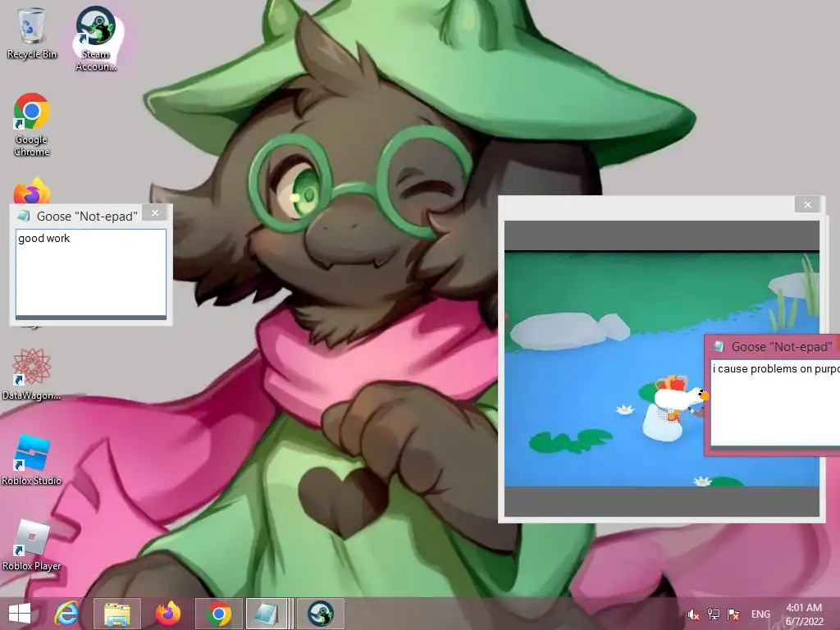Click the notepad icon in pink Not-epad title
This screenshot has width=840, height=630.
tap(719, 347)
